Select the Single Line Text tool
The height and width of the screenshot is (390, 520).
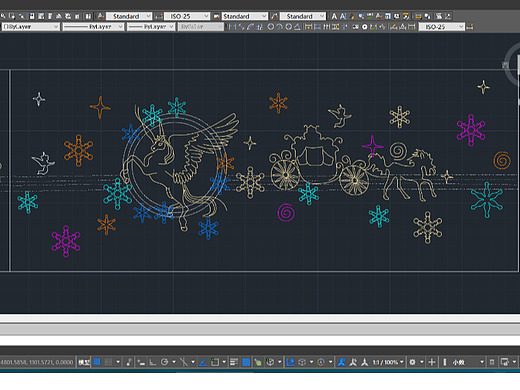[343, 16]
